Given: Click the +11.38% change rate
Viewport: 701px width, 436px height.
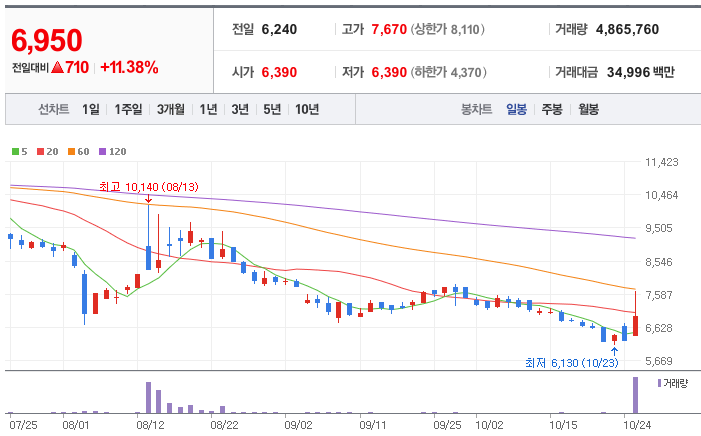Looking at the screenshot, I should click(x=129, y=68).
